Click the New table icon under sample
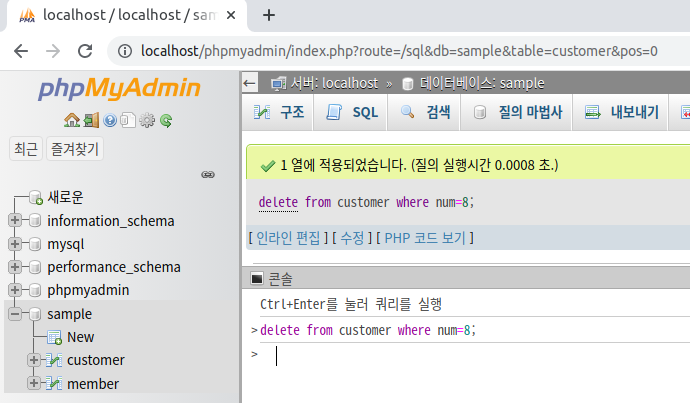This screenshot has width=690, height=403. coord(55,337)
